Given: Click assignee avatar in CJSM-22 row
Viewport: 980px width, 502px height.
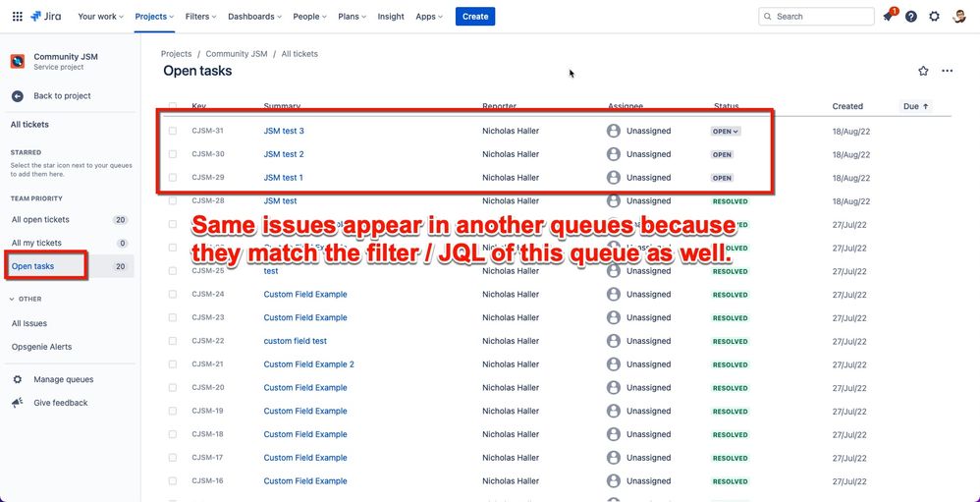Looking at the screenshot, I should (614, 341).
